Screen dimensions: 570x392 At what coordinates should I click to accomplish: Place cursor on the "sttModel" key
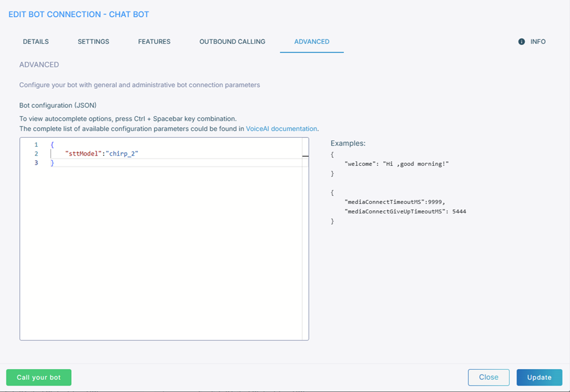point(83,154)
